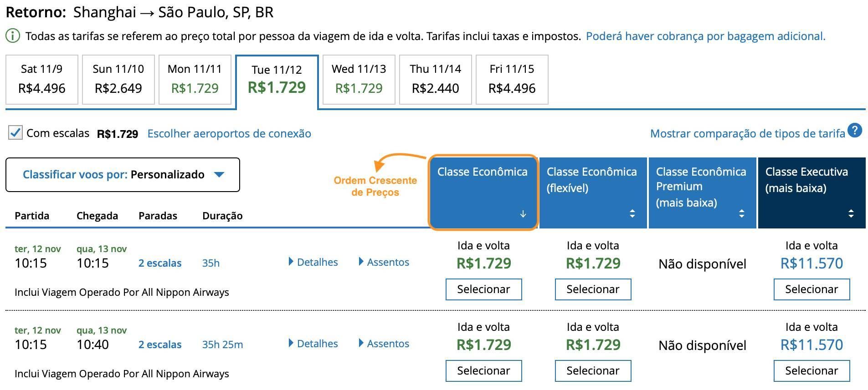The width and height of the screenshot is (868, 390).
Task: Choose the Sat 11/9 date tab
Action: [42, 80]
